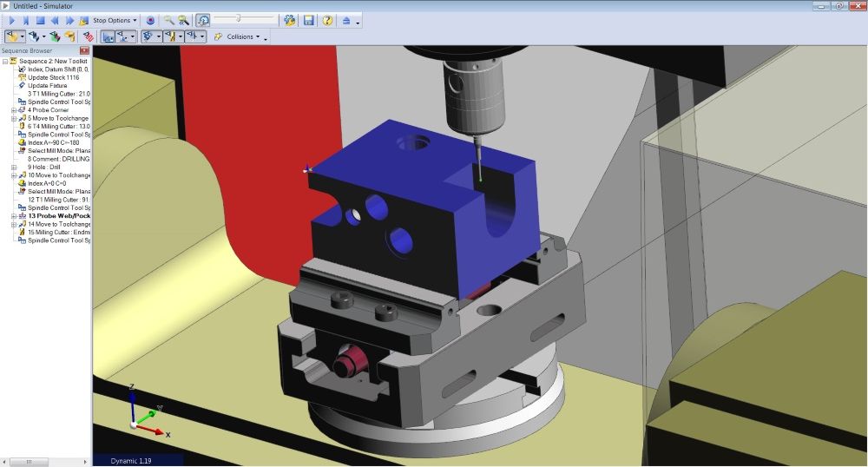Viewport: 868px width, 467px height.
Task: Open the Collisions dropdown menu
Action: pyautogui.click(x=242, y=36)
